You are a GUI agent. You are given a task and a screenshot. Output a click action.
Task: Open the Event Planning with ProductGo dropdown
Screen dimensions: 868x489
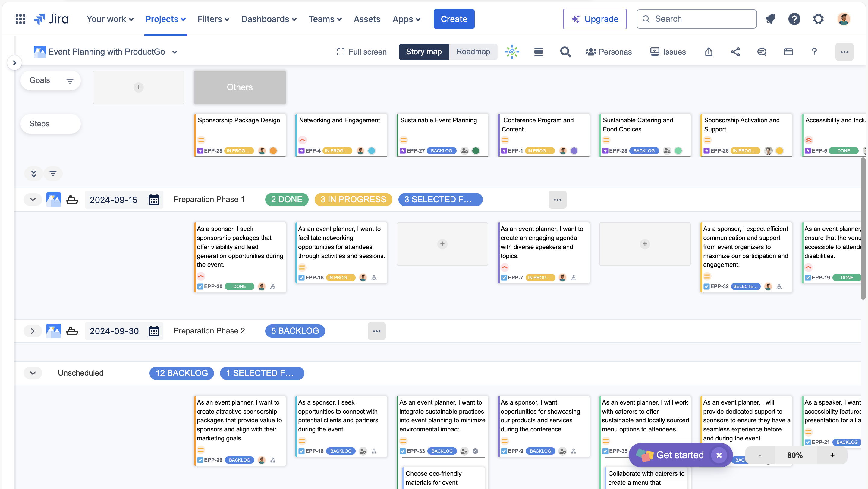coord(175,52)
